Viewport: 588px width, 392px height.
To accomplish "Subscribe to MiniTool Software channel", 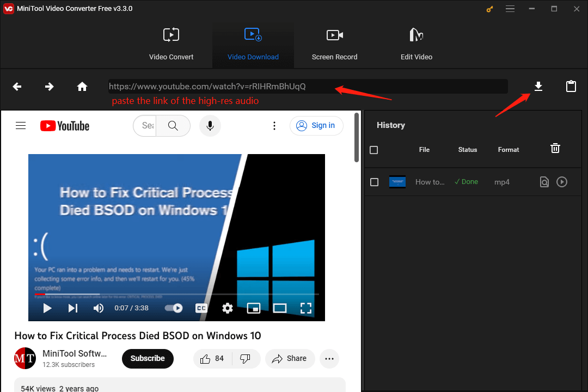I will 148,359.
